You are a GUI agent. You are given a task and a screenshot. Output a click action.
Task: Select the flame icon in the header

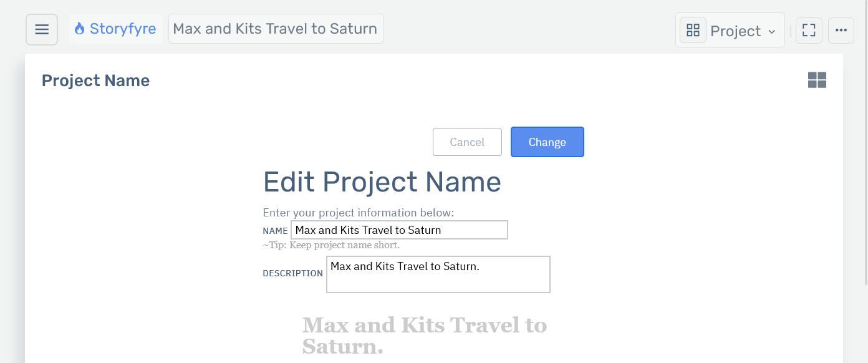click(x=79, y=28)
